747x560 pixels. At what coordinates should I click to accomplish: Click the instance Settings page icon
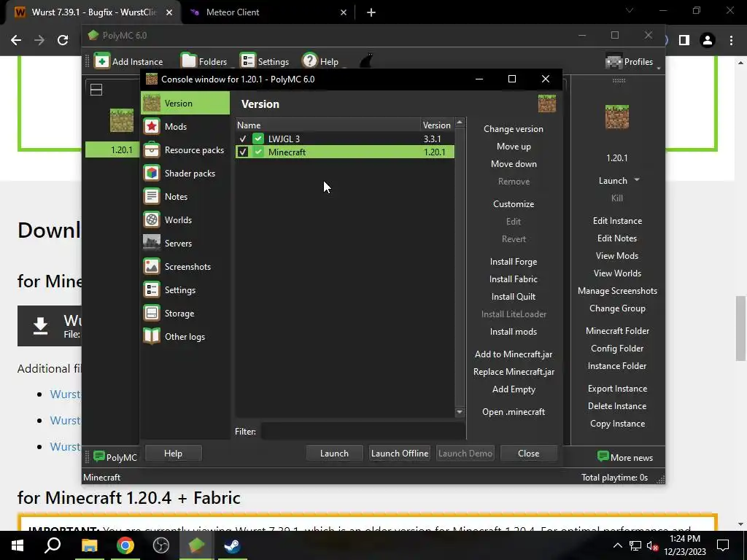pos(152,289)
